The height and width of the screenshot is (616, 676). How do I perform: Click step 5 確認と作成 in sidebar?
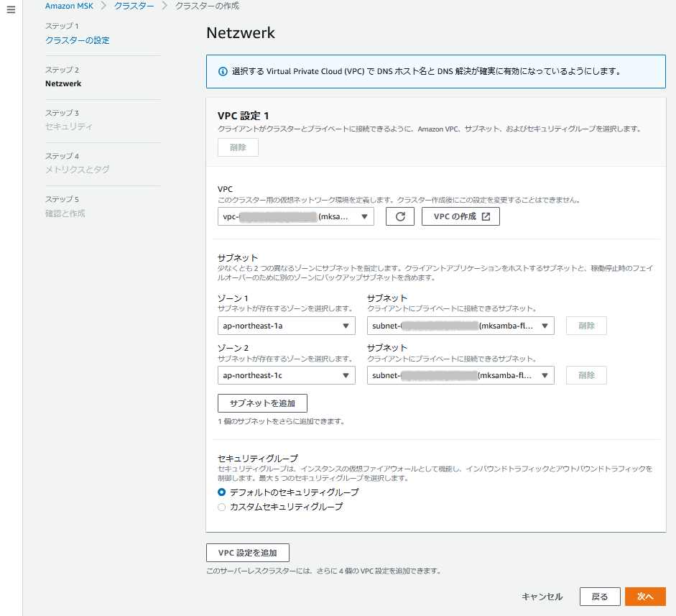[x=65, y=213]
